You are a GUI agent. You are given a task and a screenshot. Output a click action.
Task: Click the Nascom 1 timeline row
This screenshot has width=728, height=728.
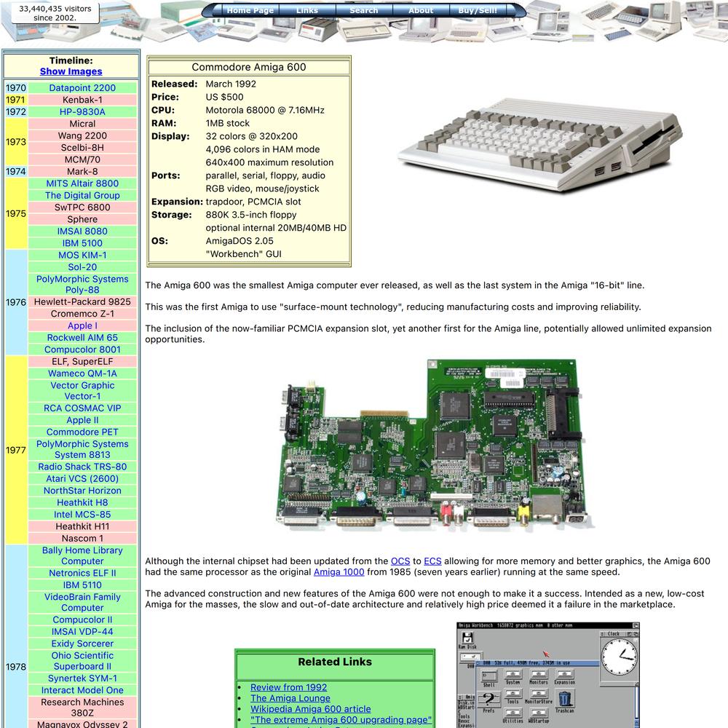point(82,539)
